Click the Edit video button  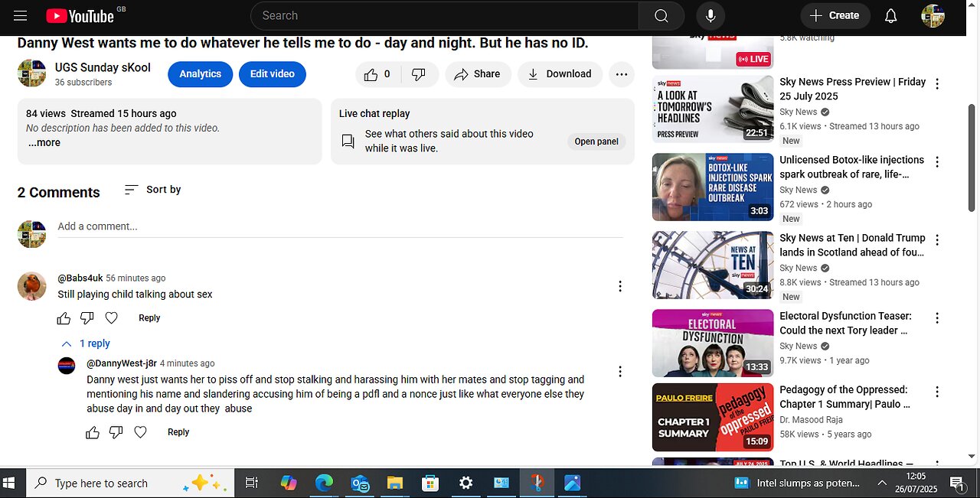pyautogui.click(x=273, y=74)
